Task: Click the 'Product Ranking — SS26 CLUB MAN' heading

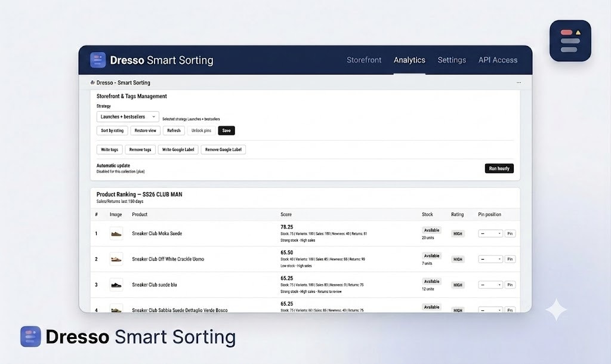Action: [x=139, y=194]
